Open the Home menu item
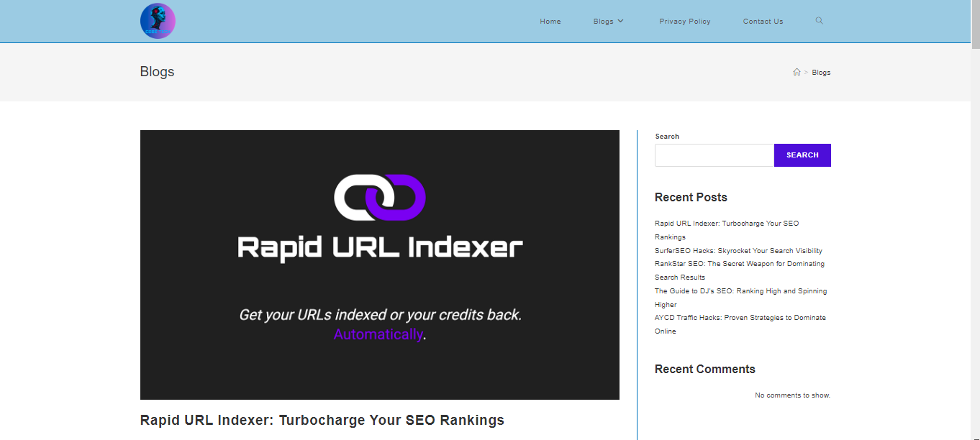This screenshot has height=440, width=980. 550,22
